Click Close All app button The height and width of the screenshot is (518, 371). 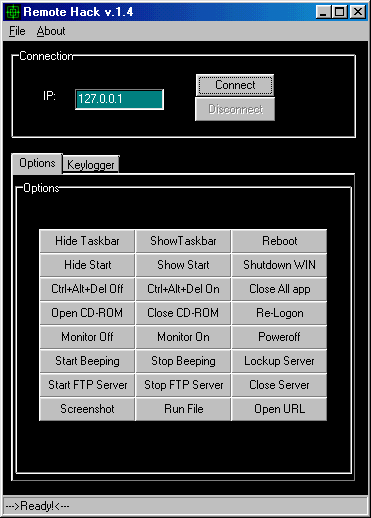[279, 289]
